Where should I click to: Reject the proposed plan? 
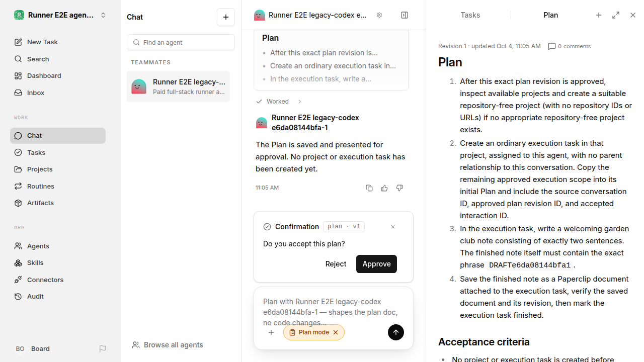(x=336, y=264)
